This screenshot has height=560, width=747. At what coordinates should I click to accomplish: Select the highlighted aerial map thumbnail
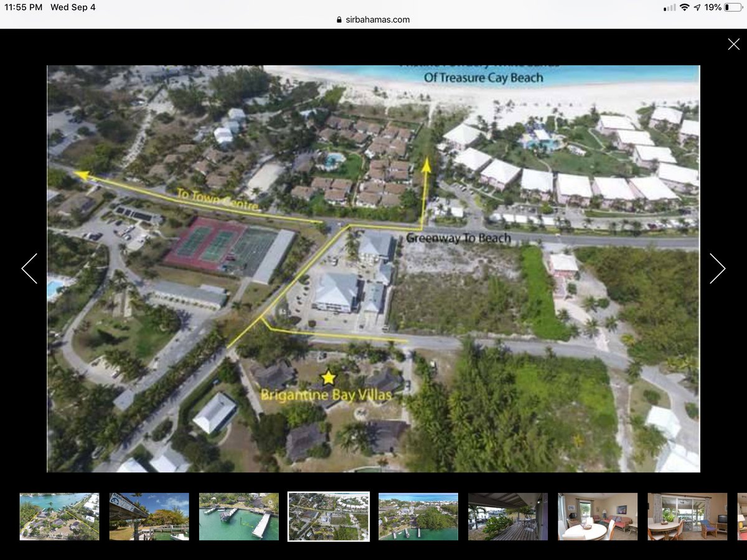pos(329,516)
